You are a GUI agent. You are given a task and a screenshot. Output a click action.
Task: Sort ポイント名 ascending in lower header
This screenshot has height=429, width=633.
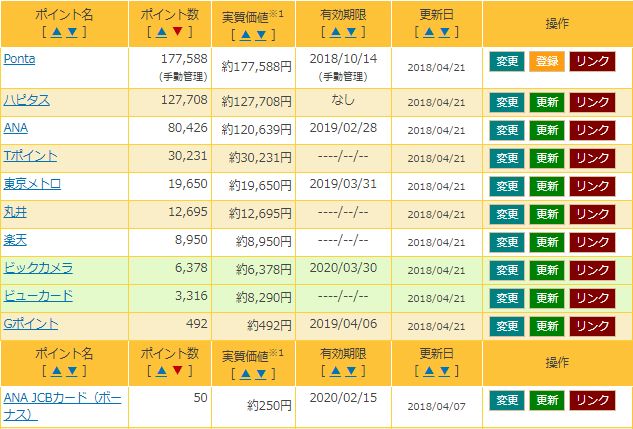[57, 371]
